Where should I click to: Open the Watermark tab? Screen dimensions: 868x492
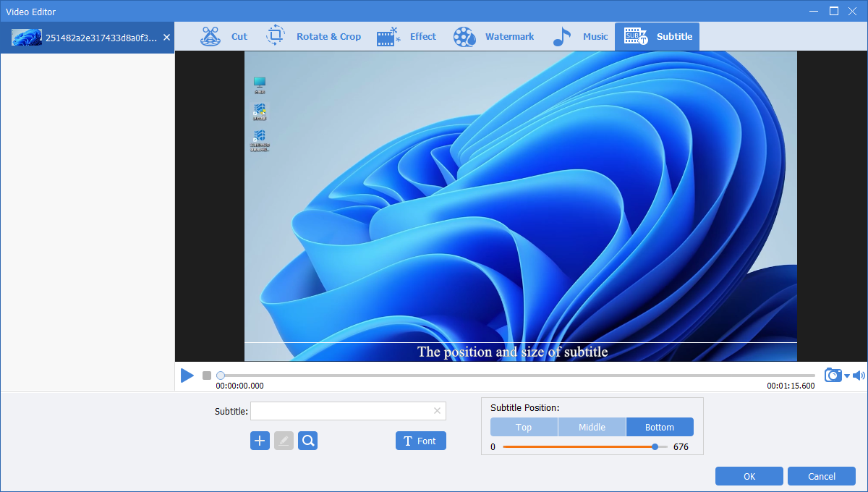click(494, 36)
